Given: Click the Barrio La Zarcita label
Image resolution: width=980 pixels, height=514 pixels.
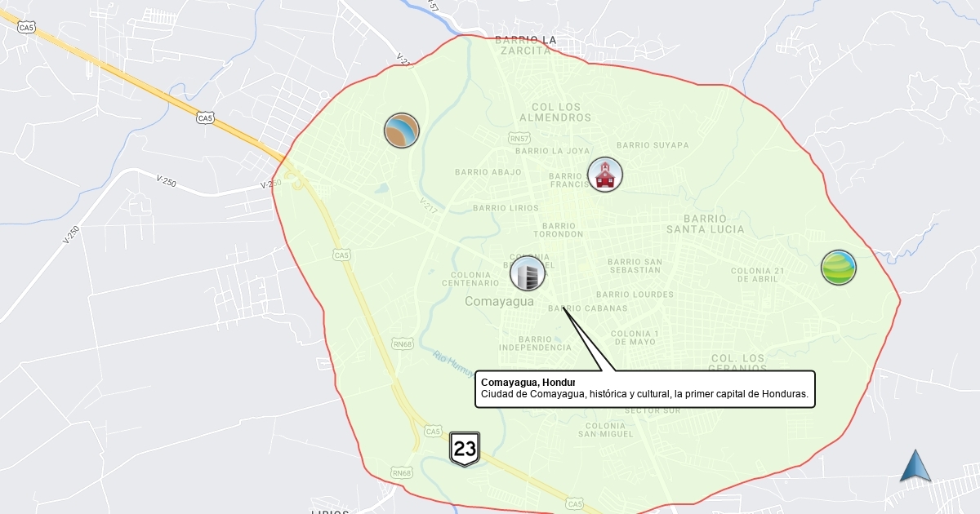Looking at the screenshot, I should [525, 45].
